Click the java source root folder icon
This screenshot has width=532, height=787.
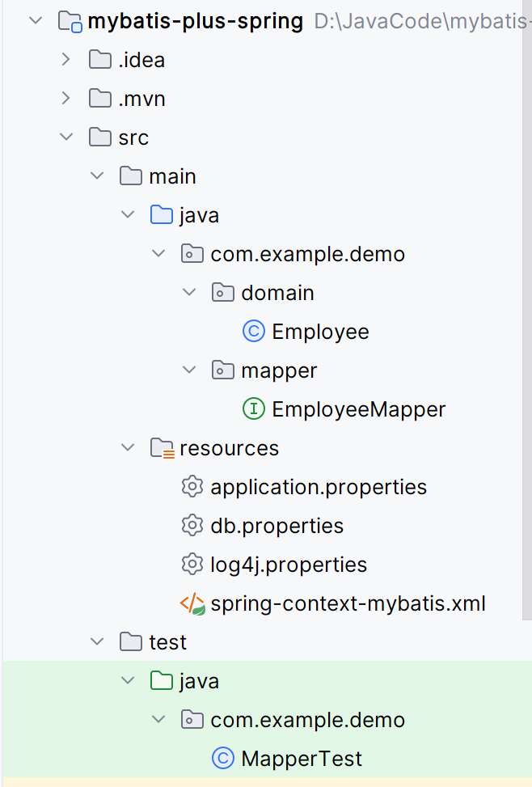[162, 214]
